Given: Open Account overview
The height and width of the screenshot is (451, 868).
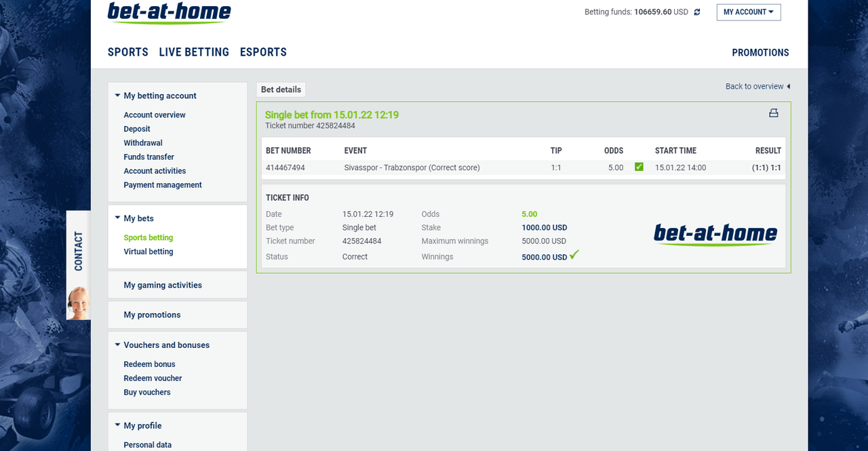Looking at the screenshot, I should [x=155, y=115].
